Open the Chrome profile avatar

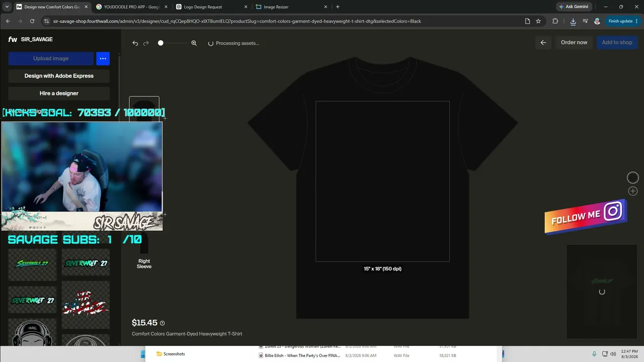tap(597, 21)
